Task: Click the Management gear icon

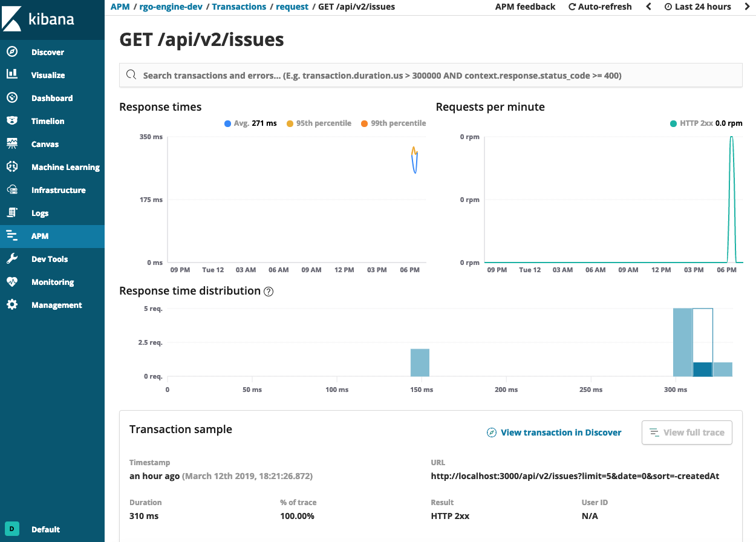Action: pos(12,305)
